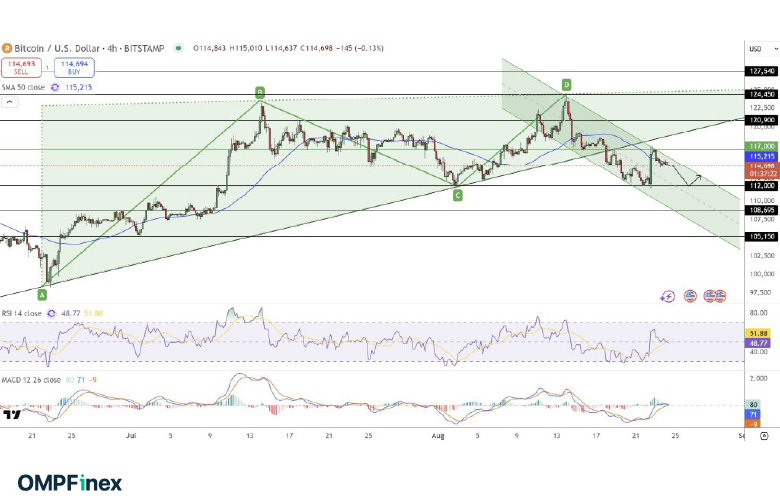The width and height of the screenshot is (780, 503).
Task: Click the SMA 50 indicator refresh icon
Action: 55,87
